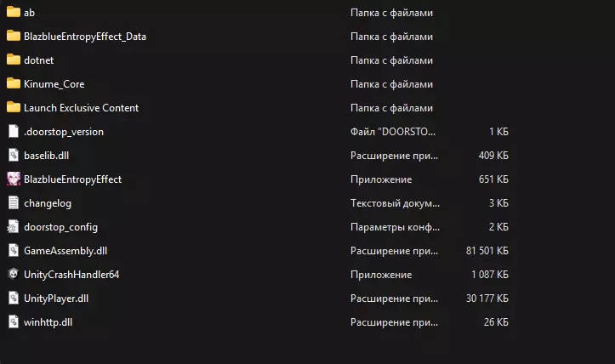This screenshot has height=364, width=615.
Task: Select the UnityPlayer.dll file name
Action: 56,299
